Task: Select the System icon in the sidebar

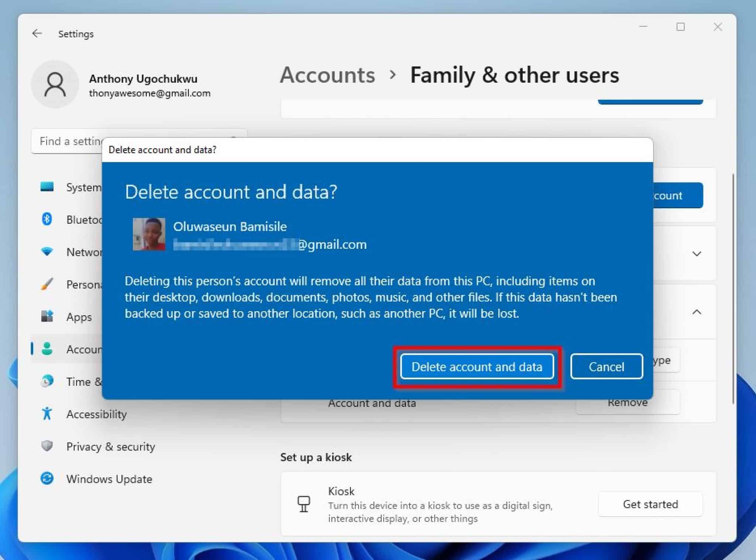Action: coord(47,188)
